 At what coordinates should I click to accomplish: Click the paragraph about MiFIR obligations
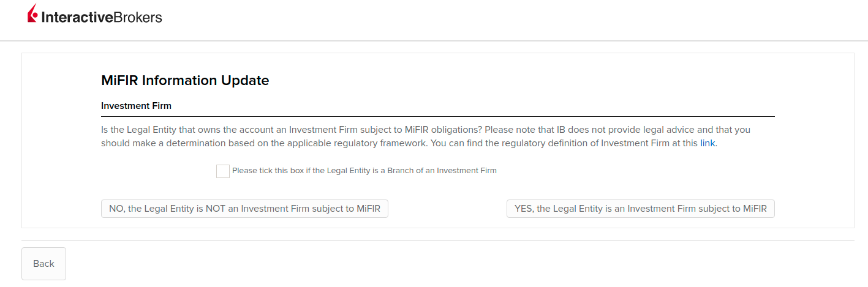426,136
